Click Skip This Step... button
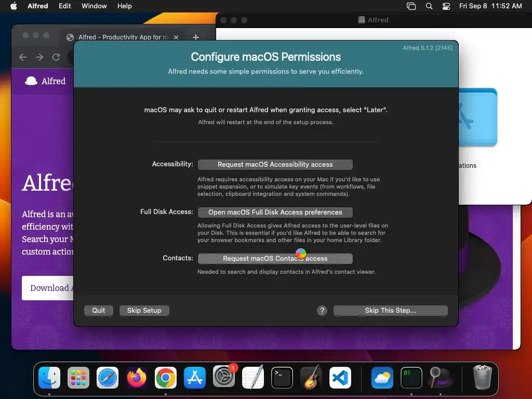Image resolution: width=532 pixels, height=399 pixels. click(391, 310)
